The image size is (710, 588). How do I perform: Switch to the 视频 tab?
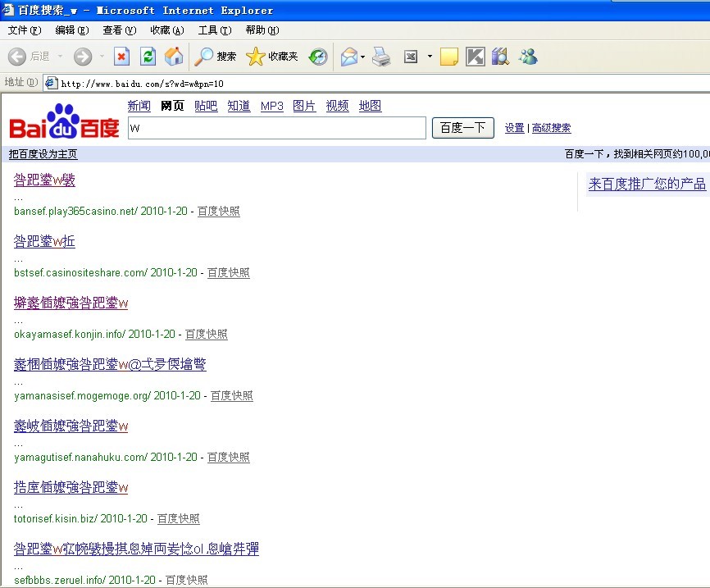pyautogui.click(x=337, y=106)
